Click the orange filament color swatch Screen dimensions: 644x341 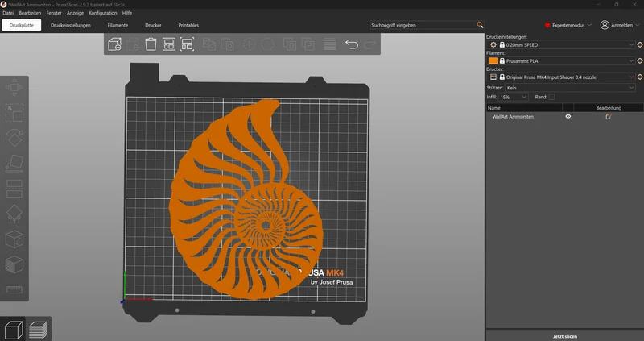click(493, 61)
